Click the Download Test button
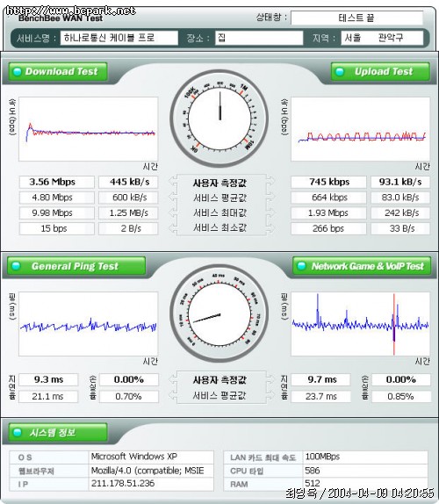Screen dimensions: 439x504 click(x=58, y=71)
